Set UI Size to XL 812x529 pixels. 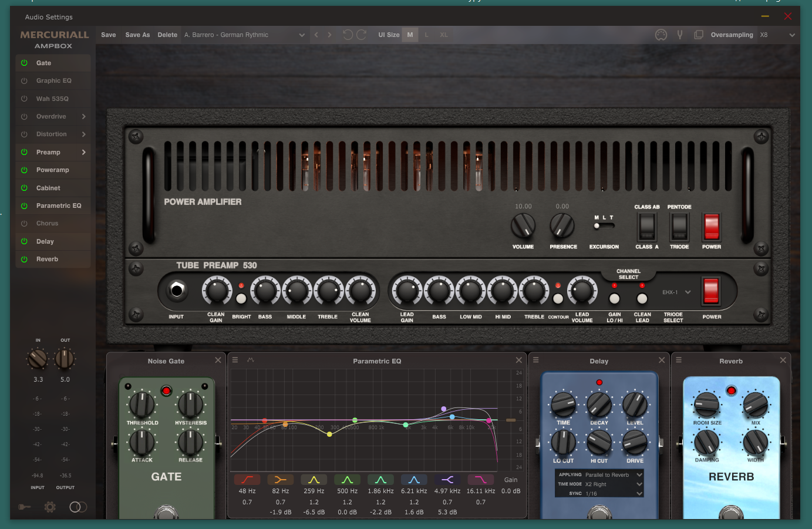444,35
